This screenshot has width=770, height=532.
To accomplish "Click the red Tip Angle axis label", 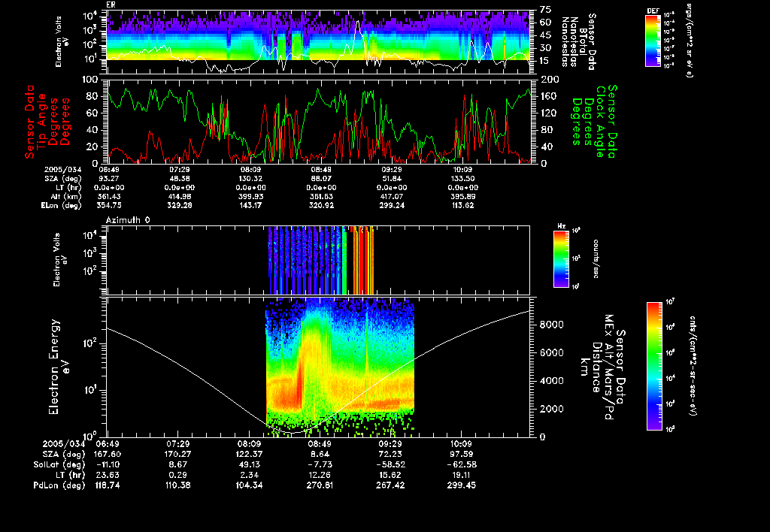I will tap(47, 121).
